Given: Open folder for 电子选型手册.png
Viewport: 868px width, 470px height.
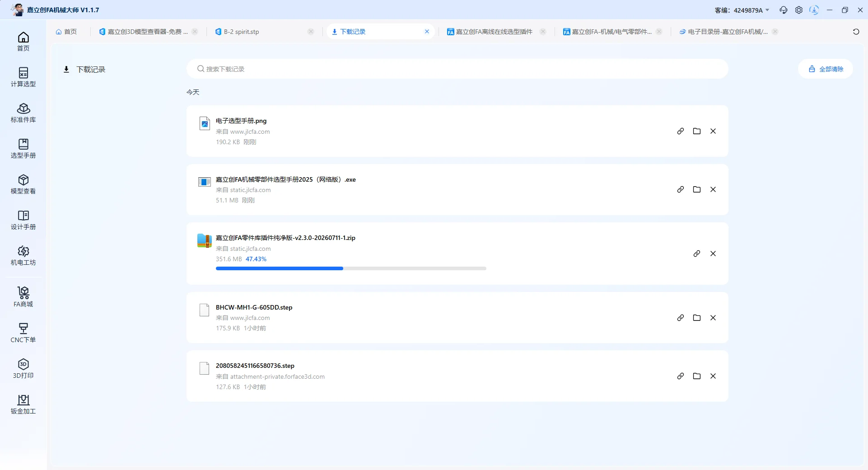Looking at the screenshot, I should coord(697,131).
